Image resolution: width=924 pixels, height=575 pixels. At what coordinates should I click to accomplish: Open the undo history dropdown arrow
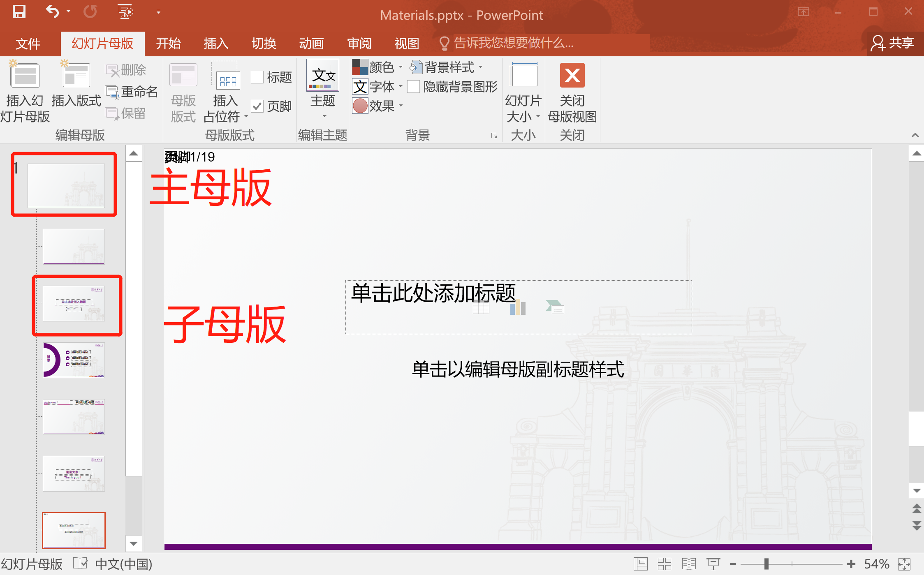click(x=69, y=12)
